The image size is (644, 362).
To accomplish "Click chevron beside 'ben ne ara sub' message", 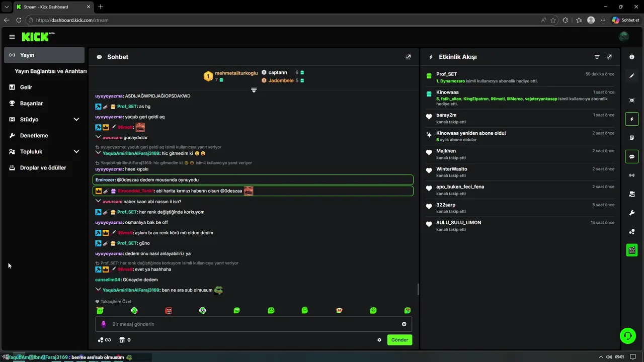I will [98, 290].
